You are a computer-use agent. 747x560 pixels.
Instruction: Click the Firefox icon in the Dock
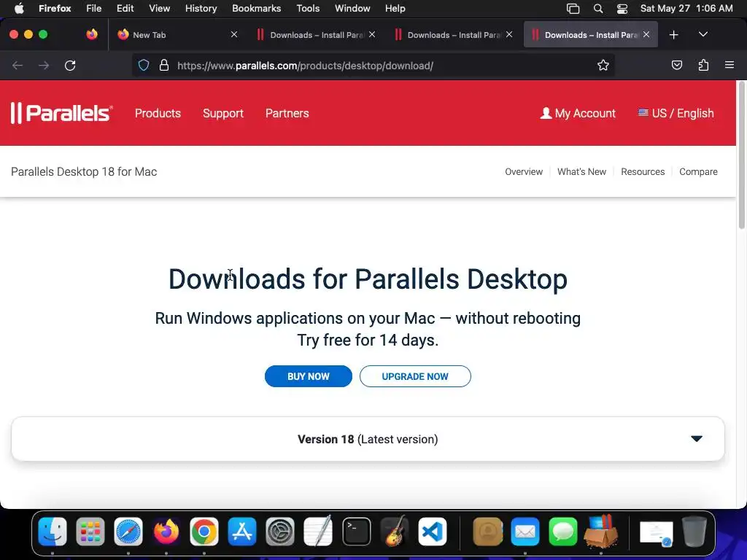[x=166, y=532]
